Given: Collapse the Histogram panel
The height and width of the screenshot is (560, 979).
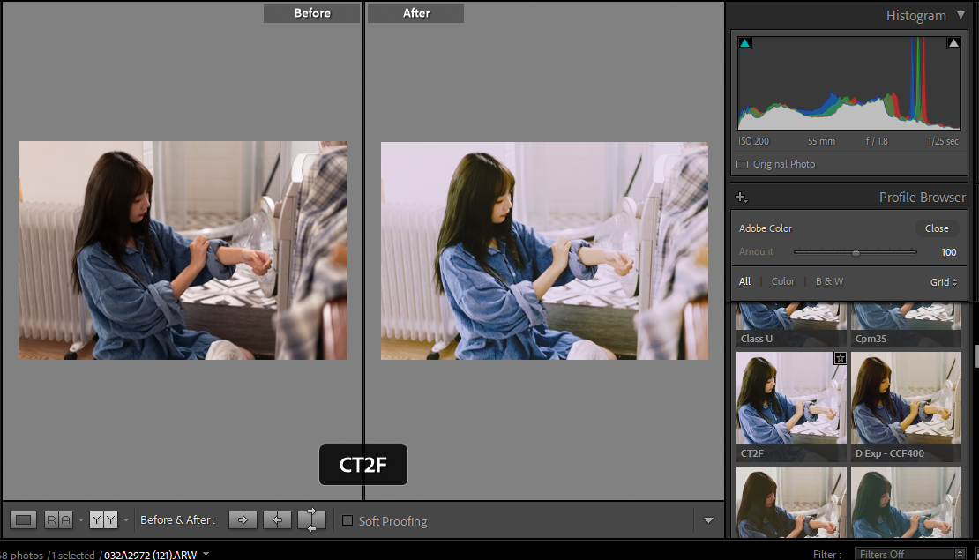Looking at the screenshot, I should coord(961,16).
